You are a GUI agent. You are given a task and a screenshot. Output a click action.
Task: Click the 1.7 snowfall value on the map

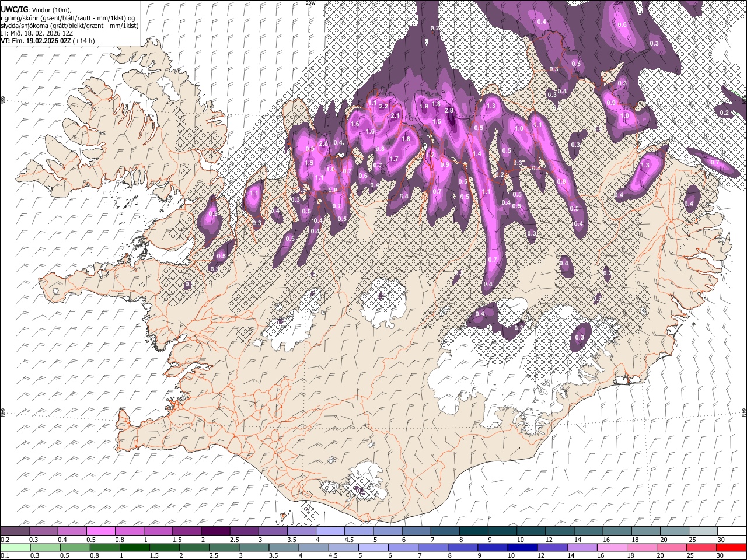click(394, 159)
